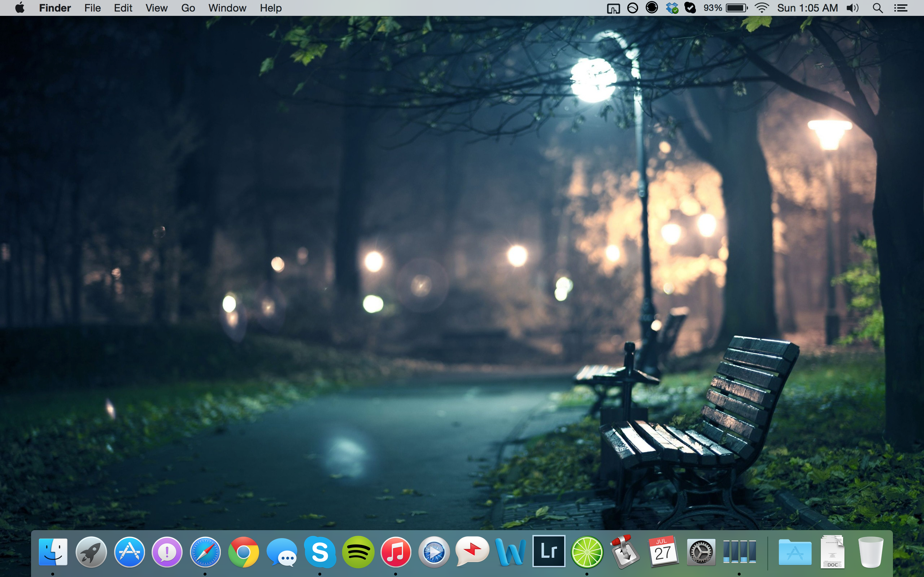The width and height of the screenshot is (924, 577).
Task: Open the Calendar showing JUL 27
Action: click(663, 551)
